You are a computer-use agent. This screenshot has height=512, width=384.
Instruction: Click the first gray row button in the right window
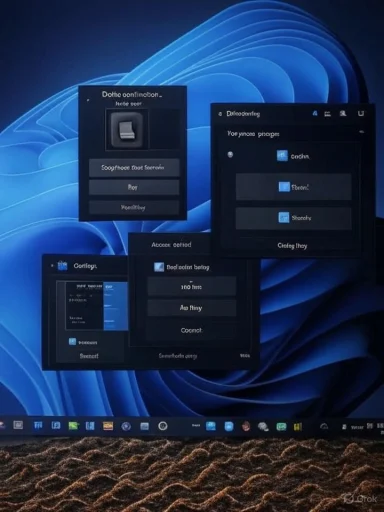coord(294,187)
